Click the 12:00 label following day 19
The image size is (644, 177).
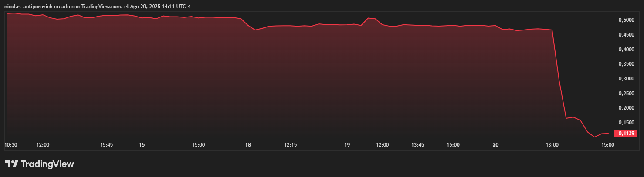click(383, 144)
